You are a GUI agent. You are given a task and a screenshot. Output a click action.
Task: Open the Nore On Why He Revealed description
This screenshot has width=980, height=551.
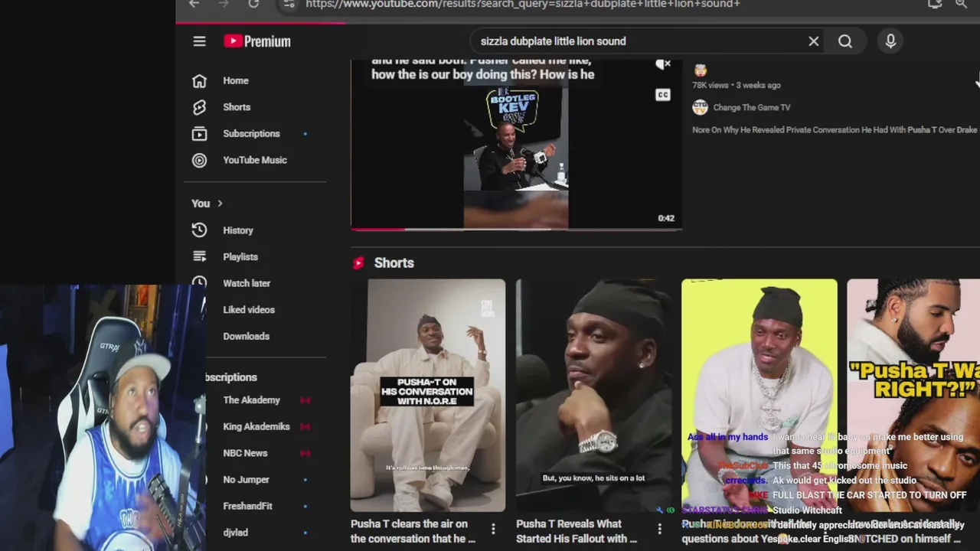(x=835, y=130)
